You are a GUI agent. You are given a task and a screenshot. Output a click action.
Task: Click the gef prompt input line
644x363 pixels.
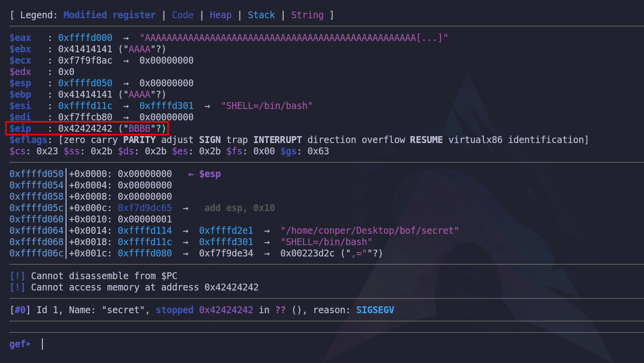(197, 344)
